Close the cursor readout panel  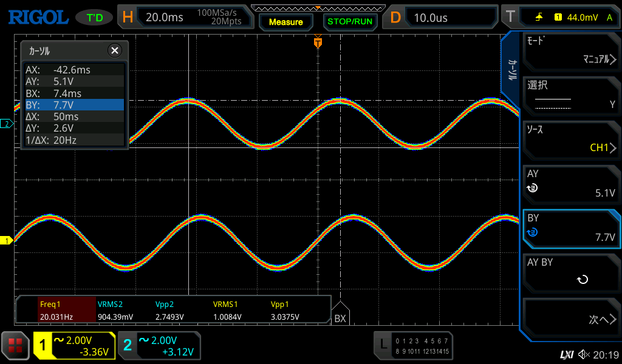click(x=114, y=51)
